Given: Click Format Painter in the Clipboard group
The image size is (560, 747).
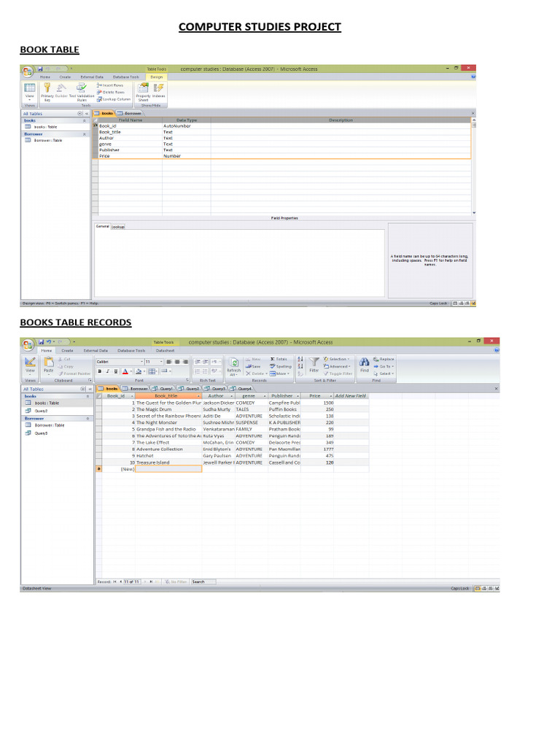Looking at the screenshot, I should click(74, 373).
